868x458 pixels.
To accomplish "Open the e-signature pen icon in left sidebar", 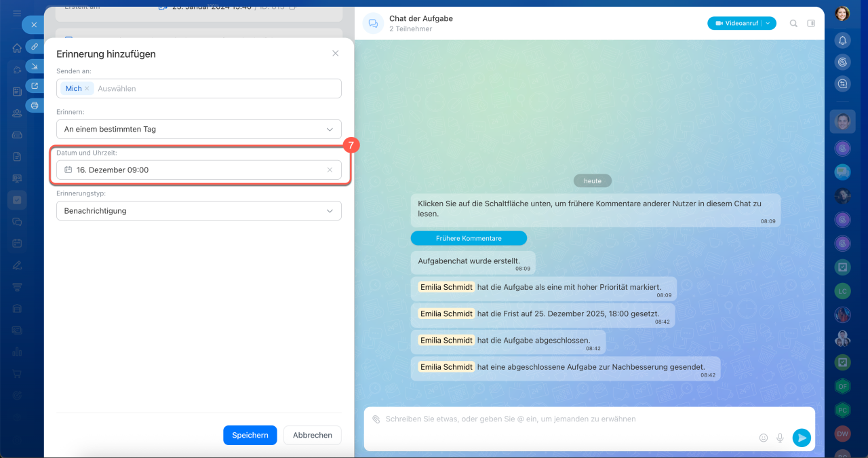I will pyautogui.click(x=17, y=265).
